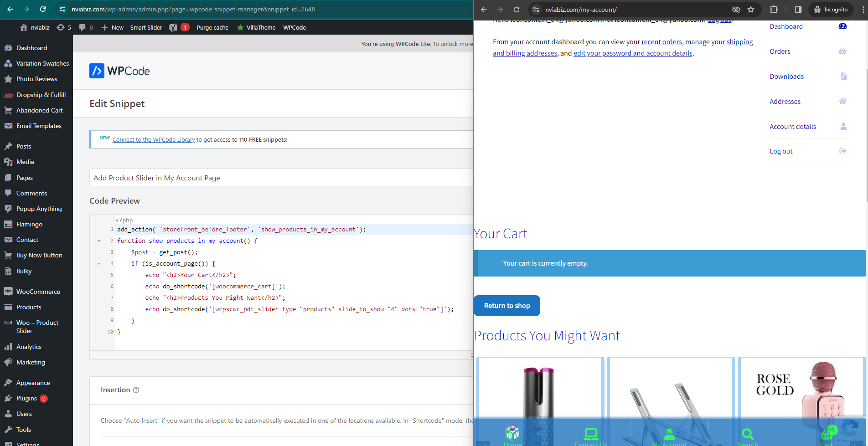
Task: Click the back arrow in left browser
Action: tap(10, 9)
